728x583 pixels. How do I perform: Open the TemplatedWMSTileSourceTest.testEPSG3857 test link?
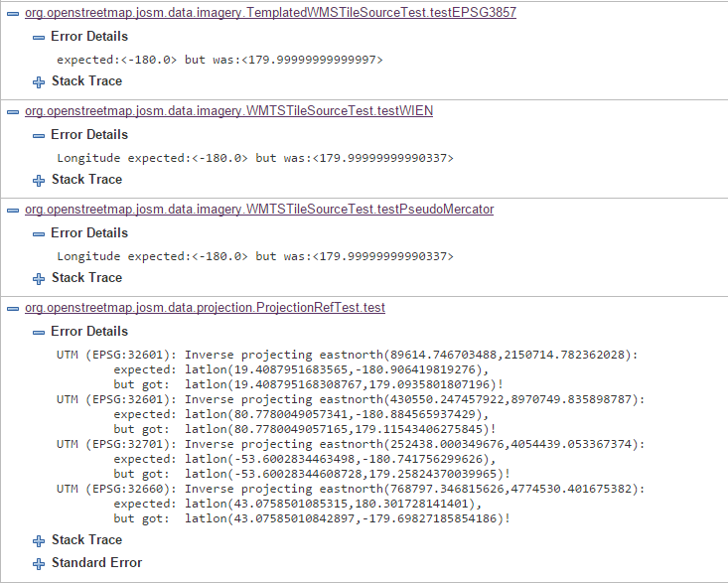270,13
